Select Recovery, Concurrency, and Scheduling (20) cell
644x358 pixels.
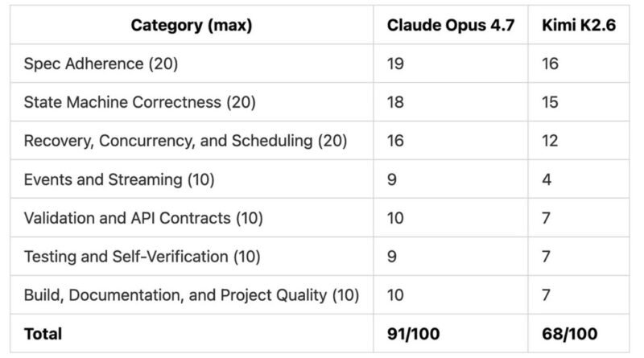(186, 141)
